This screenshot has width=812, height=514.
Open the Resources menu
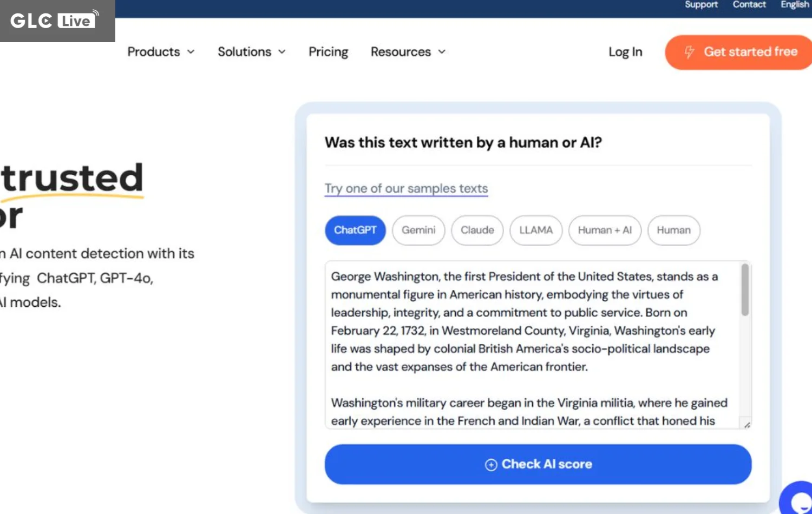[408, 52]
